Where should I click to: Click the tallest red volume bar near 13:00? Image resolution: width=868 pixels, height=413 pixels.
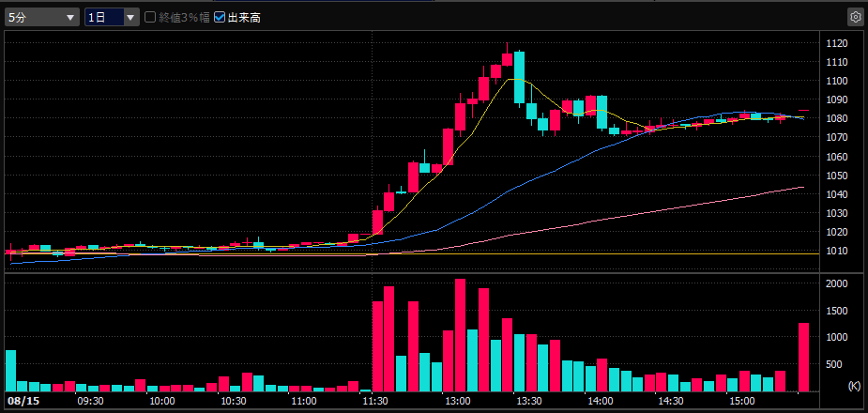tap(460, 335)
